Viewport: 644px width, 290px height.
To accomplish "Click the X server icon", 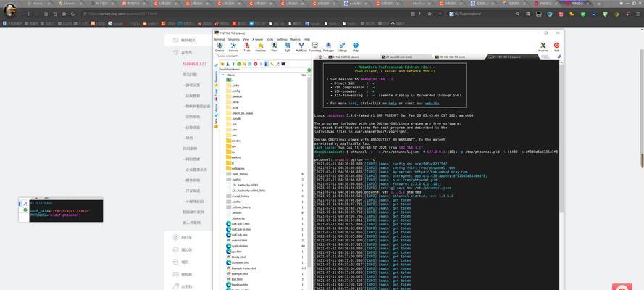I will click(543, 47).
